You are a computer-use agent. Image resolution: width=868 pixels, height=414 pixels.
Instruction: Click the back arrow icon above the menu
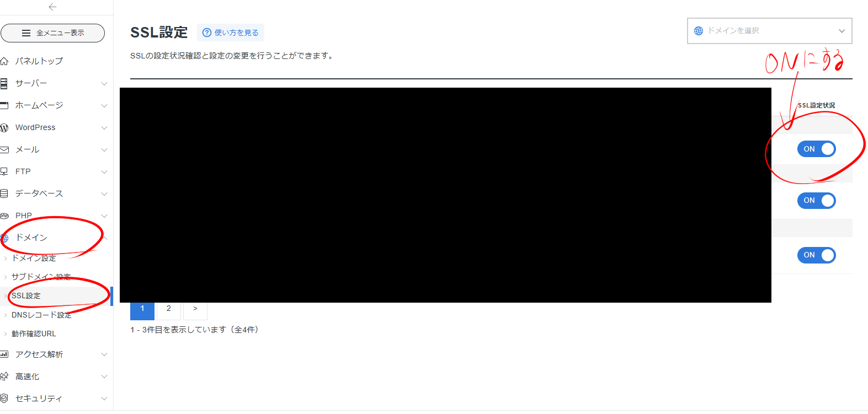(x=52, y=7)
